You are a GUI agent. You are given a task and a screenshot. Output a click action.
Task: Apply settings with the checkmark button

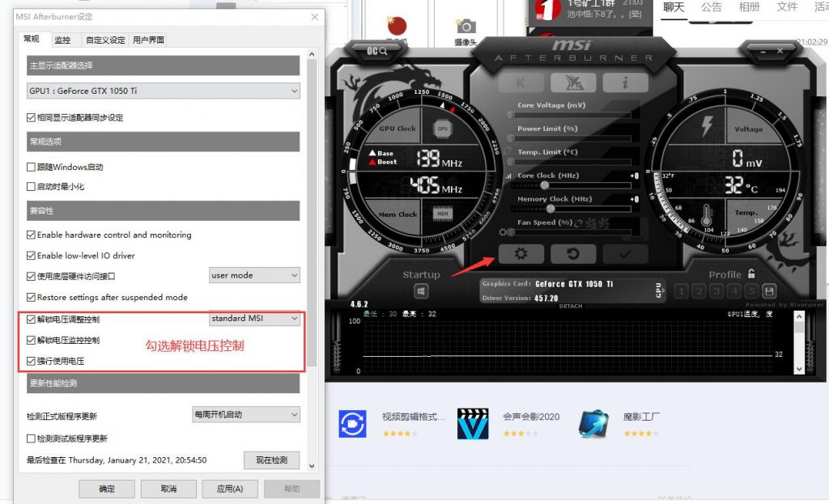click(x=625, y=254)
